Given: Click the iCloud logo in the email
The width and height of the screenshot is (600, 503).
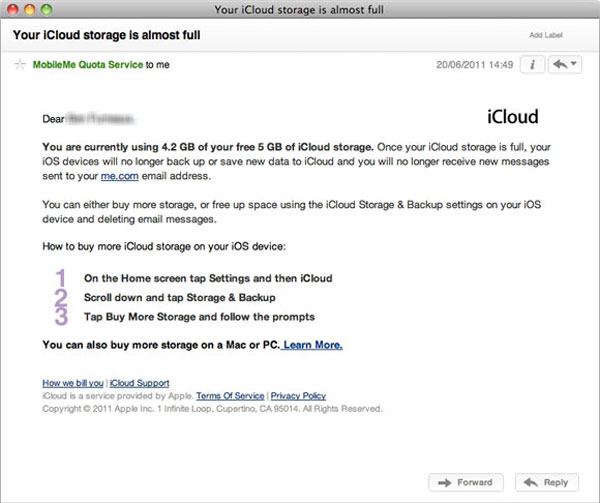Looking at the screenshot, I should 512,117.
